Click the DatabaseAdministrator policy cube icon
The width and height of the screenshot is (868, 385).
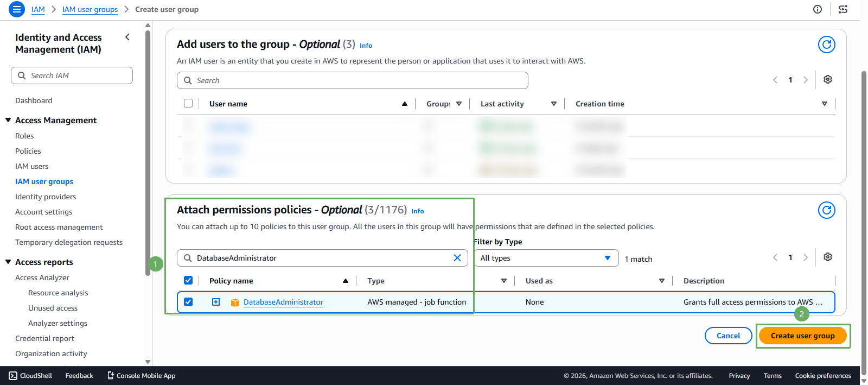[235, 302]
